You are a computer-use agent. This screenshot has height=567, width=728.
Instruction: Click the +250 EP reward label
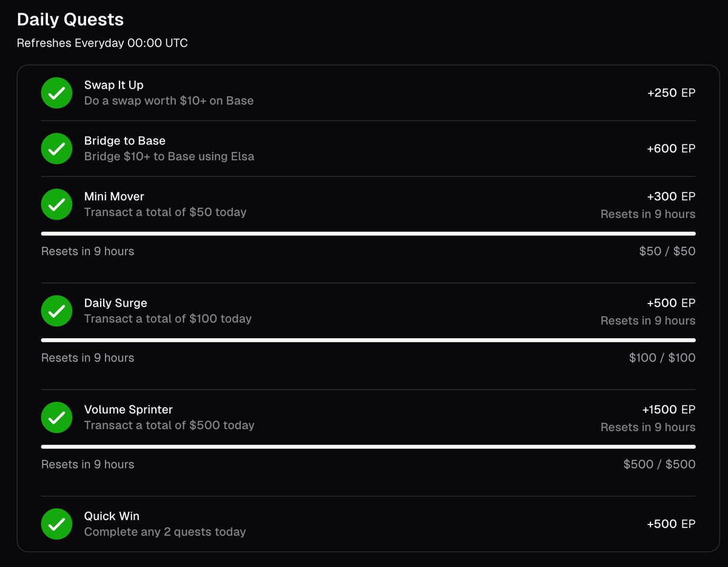(672, 93)
